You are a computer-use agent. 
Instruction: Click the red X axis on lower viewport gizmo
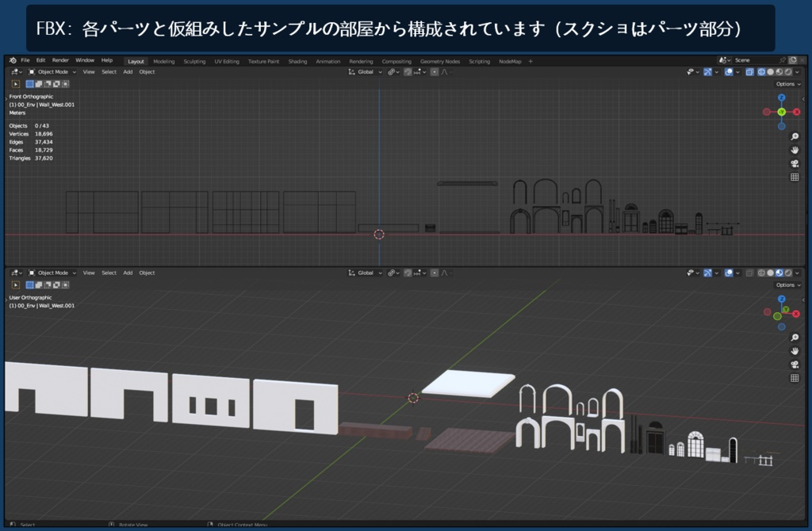pos(796,314)
